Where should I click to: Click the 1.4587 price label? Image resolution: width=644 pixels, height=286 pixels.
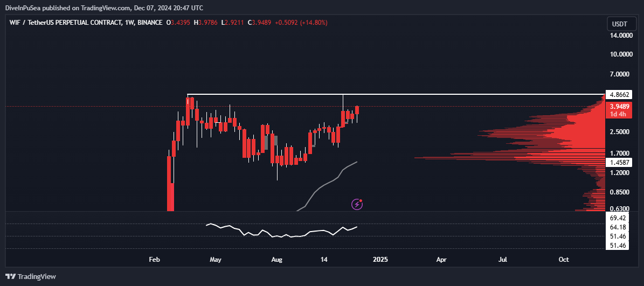pos(618,163)
